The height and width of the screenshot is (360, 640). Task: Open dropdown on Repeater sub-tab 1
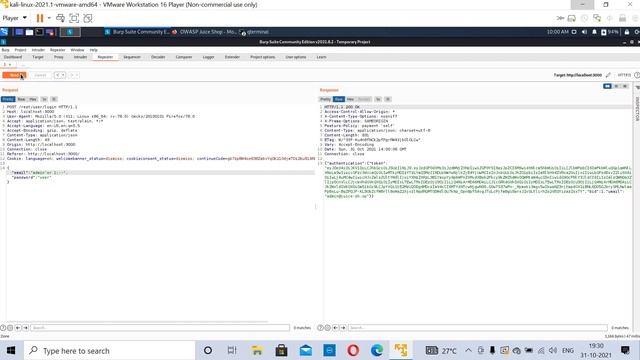pos(10,64)
